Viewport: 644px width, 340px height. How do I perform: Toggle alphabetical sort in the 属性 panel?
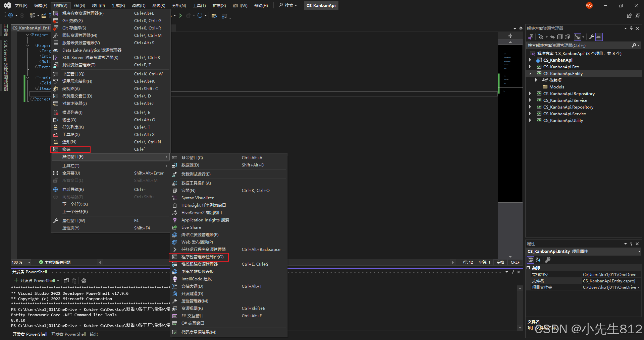point(538,260)
